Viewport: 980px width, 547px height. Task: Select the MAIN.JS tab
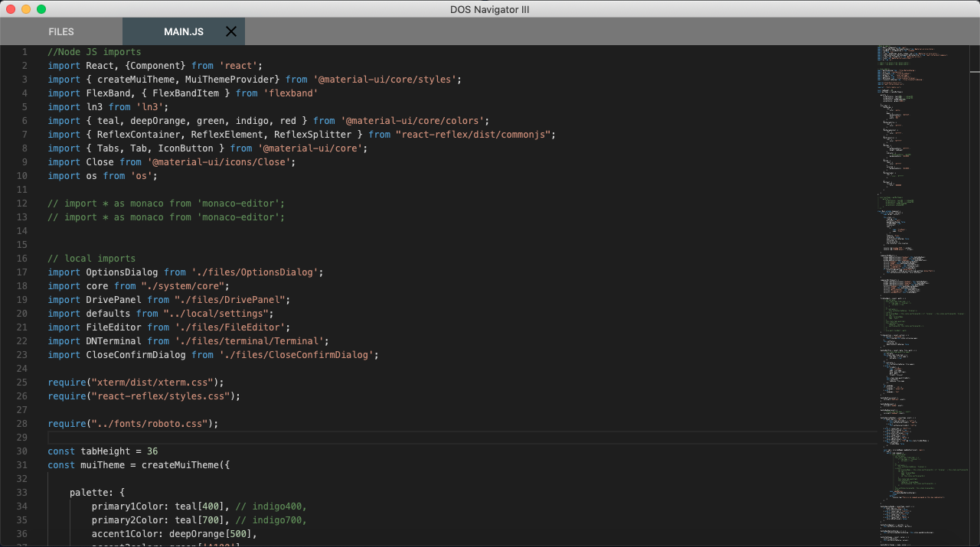(x=184, y=31)
